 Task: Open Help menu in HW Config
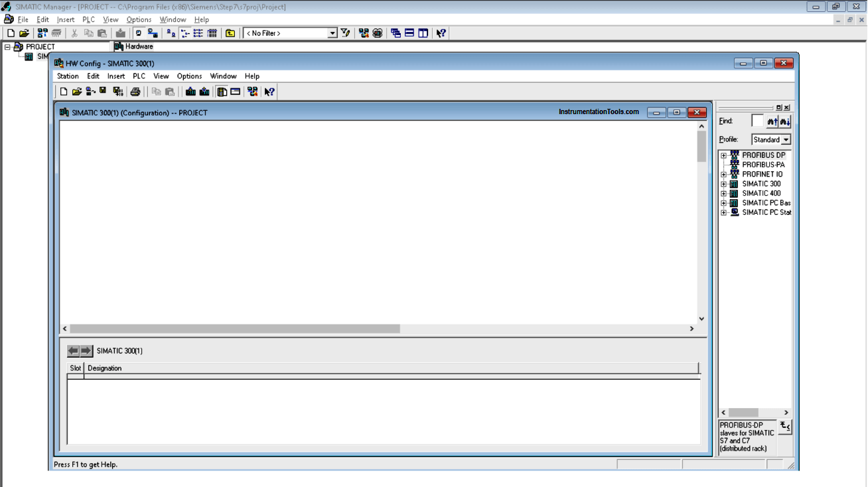point(252,76)
